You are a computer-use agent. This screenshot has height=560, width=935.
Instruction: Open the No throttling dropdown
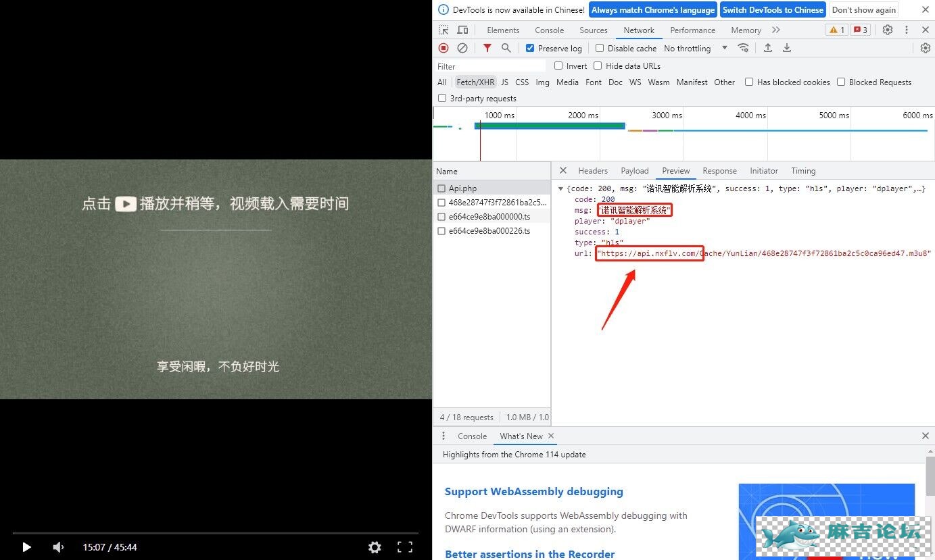pyautogui.click(x=696, y=48)
